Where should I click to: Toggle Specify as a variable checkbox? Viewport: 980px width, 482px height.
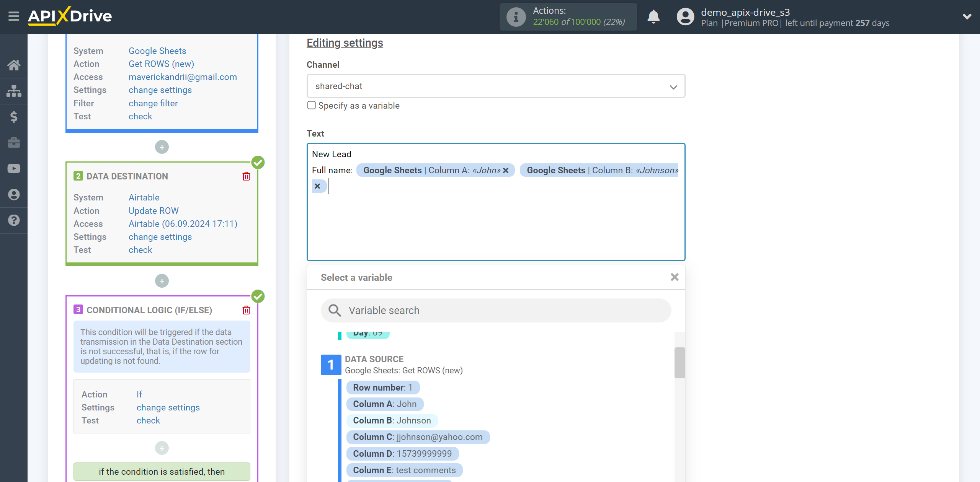pyautogui.click(x=312, y=105)
